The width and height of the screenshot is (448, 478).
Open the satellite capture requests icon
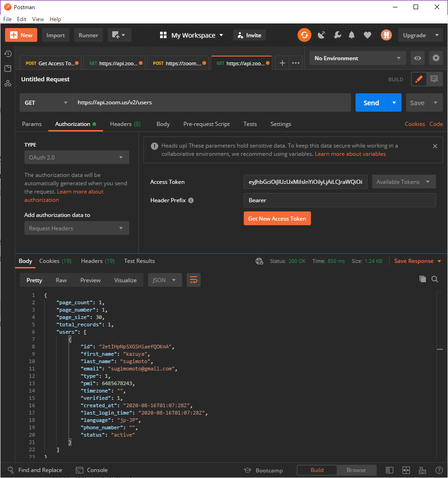tap(322, 35)
